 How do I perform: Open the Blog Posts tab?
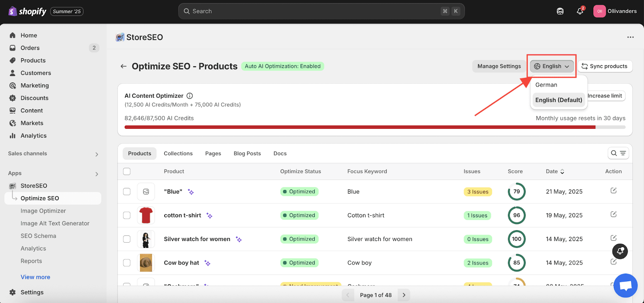[x=247, y=153]
